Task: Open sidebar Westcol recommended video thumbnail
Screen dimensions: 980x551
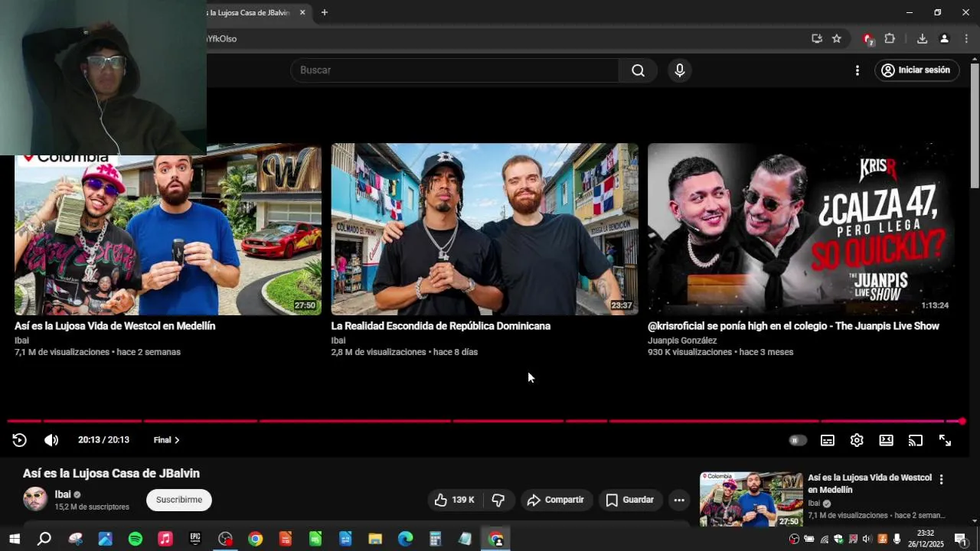Action: [751, 499]
